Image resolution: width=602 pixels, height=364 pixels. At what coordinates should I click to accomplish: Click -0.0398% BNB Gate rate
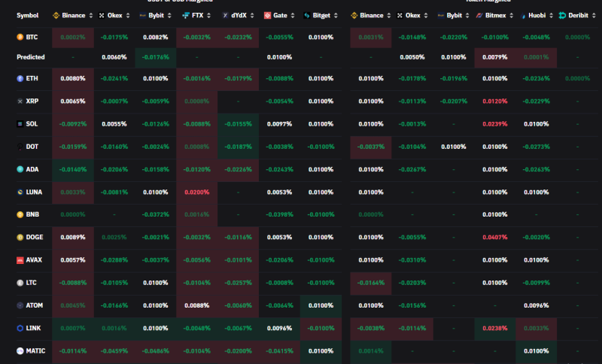tap(279, 215)
